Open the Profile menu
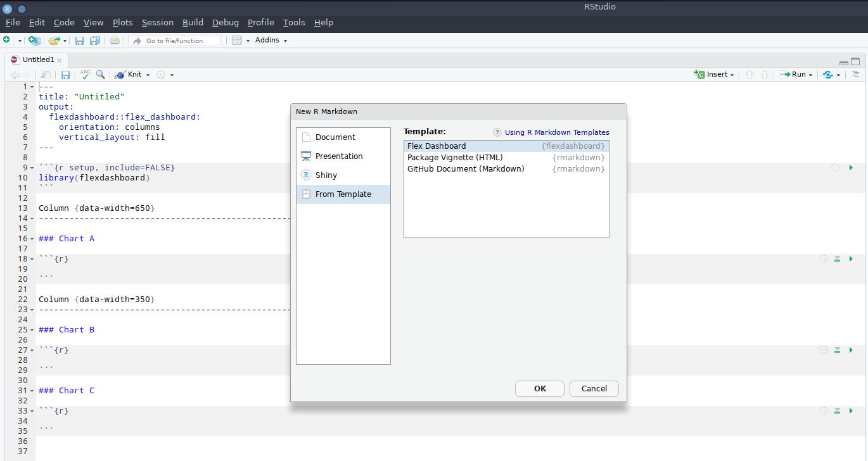868x461 pixels. click(x=260, y=22)
